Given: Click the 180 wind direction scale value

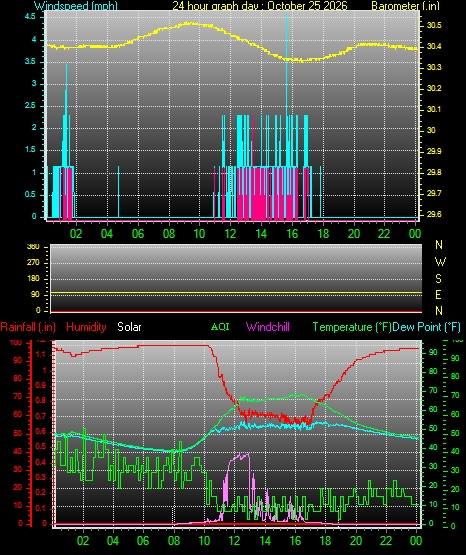Looking at the screenshot, I should pyautogui.click(x=33, y=279).
